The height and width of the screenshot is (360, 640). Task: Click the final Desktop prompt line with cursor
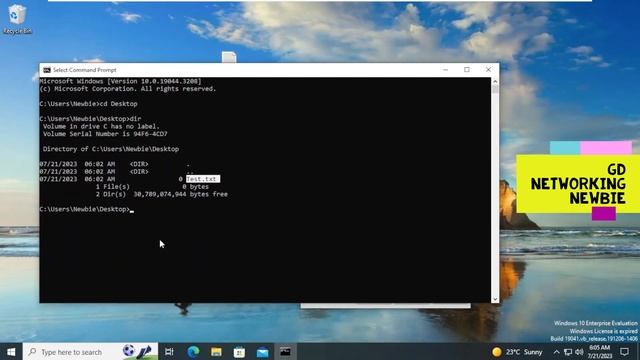87,209
